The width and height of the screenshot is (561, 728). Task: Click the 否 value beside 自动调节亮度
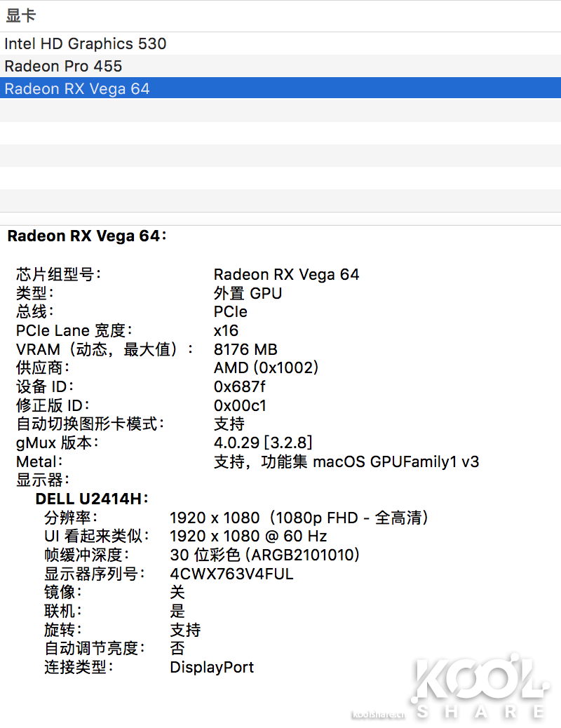coord(177,649)
